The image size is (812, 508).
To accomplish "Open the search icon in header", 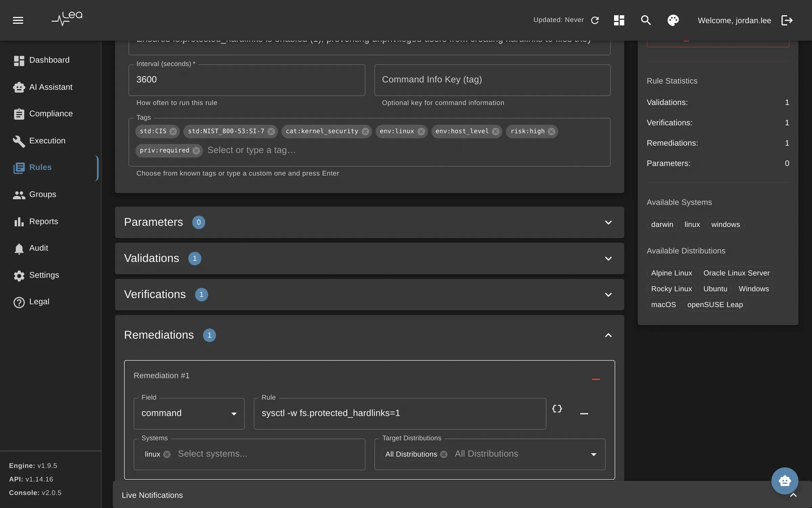I will coord(646,20).
